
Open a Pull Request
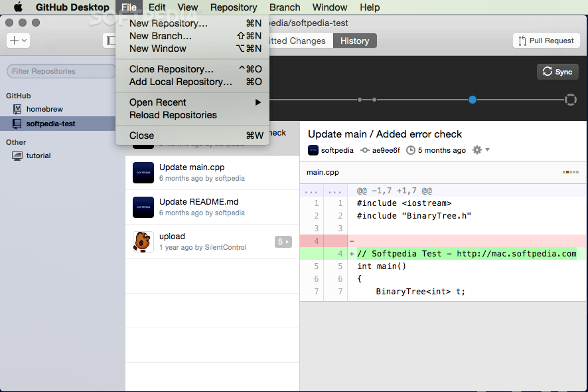tap(546, 41)
